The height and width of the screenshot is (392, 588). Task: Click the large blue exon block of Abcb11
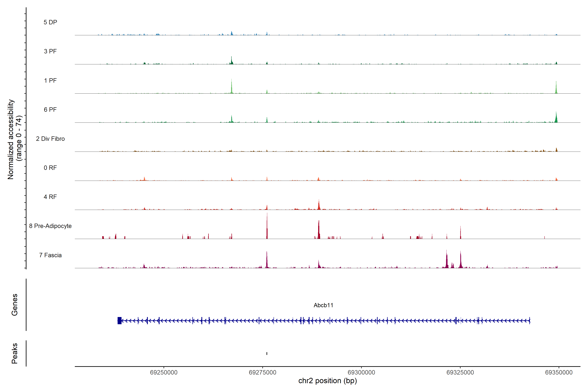click(x=120, y=320)
